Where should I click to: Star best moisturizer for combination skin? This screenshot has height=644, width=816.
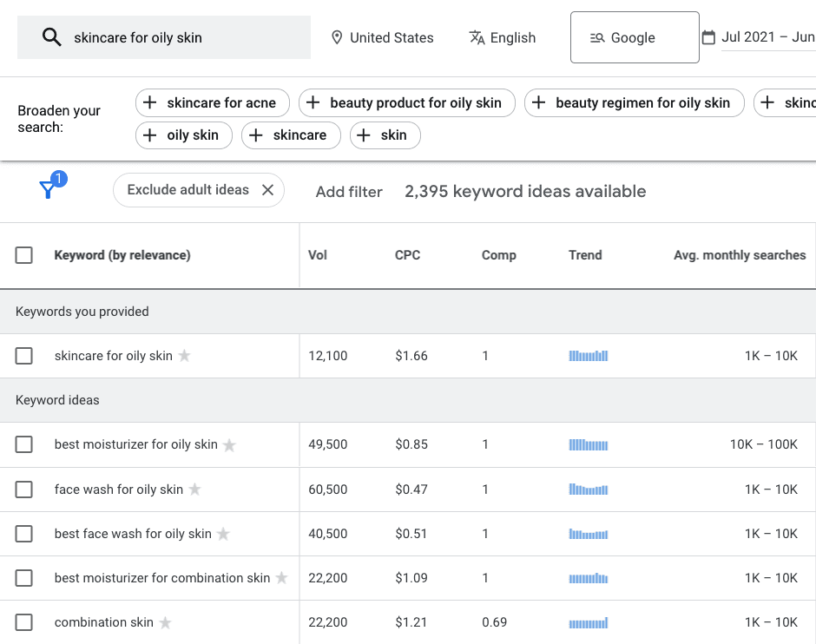(281, 577)
